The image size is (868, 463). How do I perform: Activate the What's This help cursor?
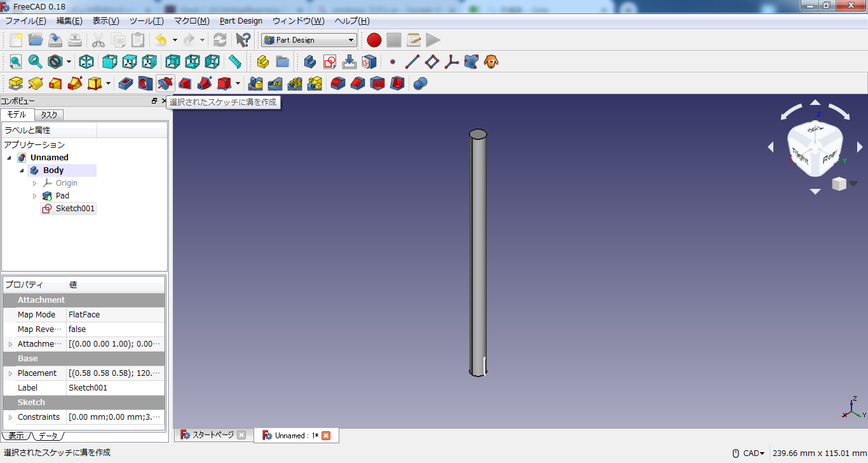(x=243, y=40)
